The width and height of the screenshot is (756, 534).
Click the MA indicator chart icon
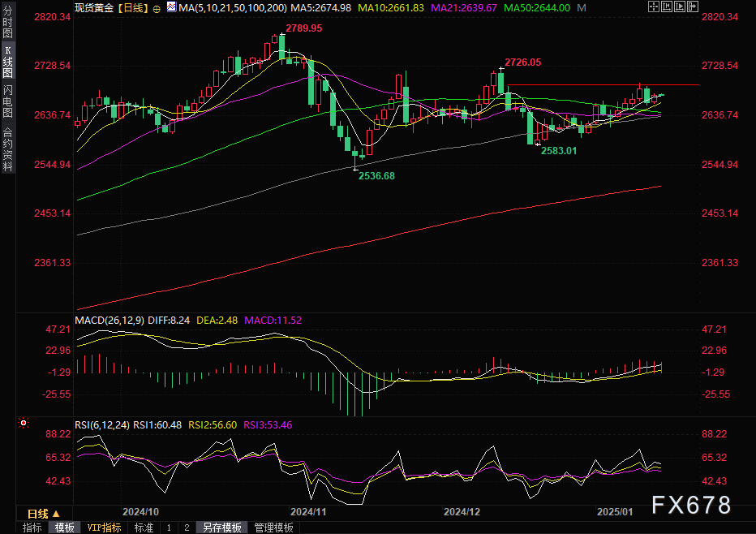pos(170,7)
